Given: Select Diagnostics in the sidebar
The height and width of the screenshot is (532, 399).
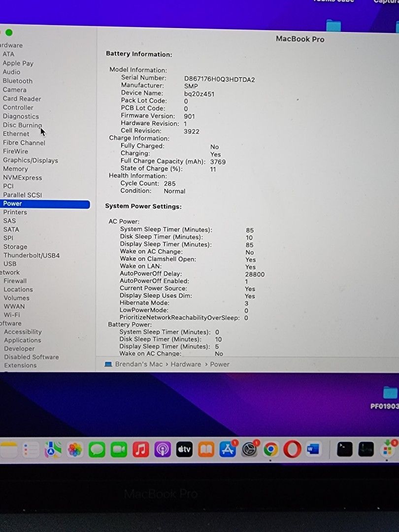Looking at the screenshot, I should [x=21, y=116].
